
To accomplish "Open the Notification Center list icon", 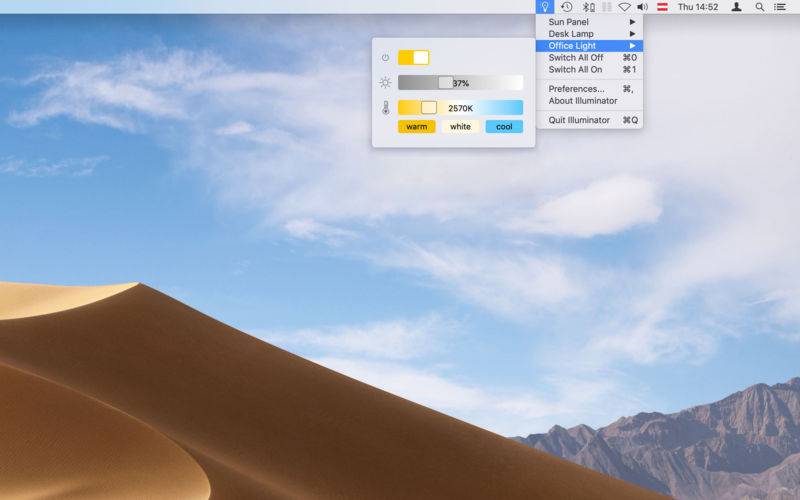I will [780, 7].
